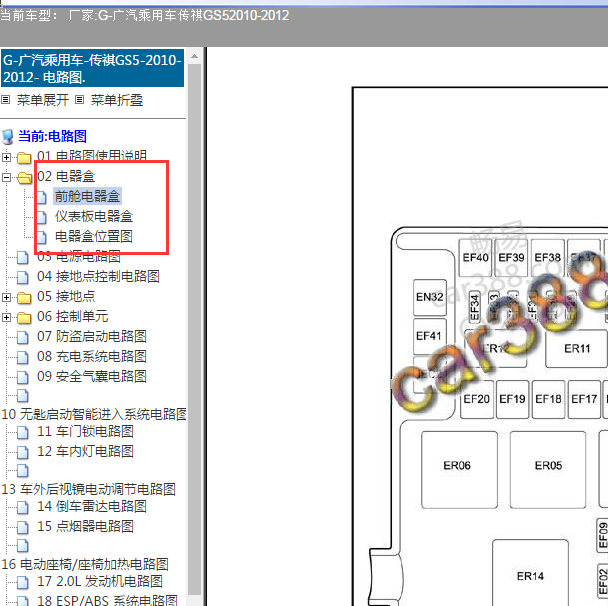Click the 05 接地点 folder icon

(24, 298)
